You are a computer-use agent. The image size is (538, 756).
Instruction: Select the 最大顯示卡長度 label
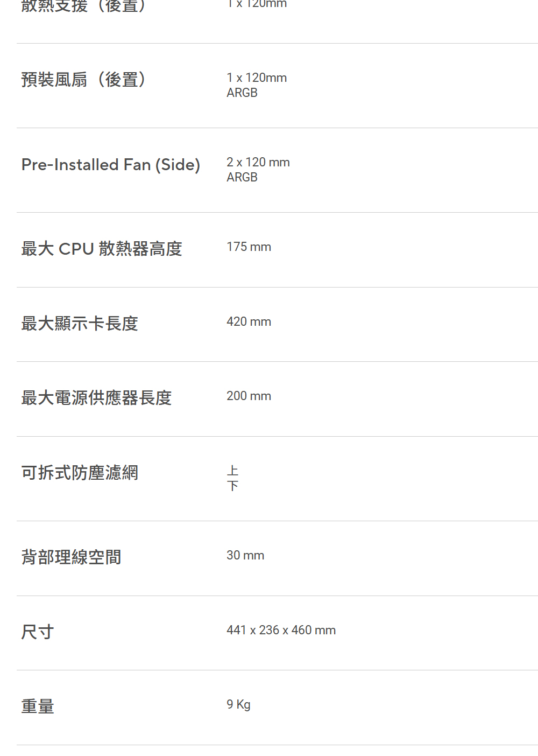(x=80, y=324)
